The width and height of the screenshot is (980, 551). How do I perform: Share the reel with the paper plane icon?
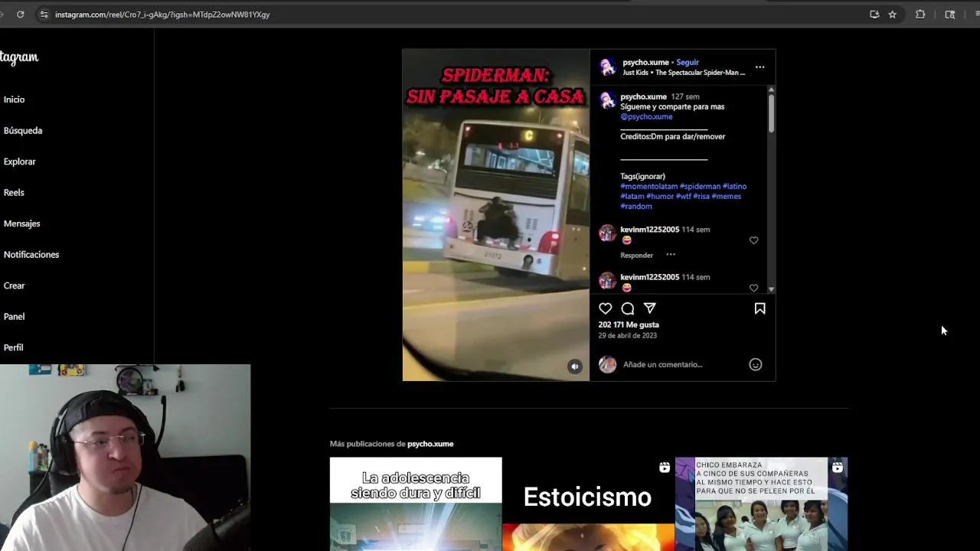tap(650, 308)
